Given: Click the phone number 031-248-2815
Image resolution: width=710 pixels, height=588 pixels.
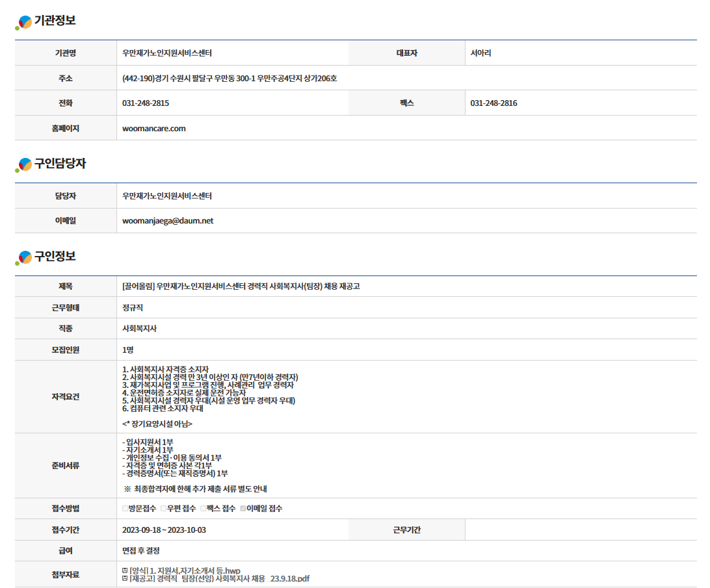Looking at the screenshot, I should (x=146, y=103).
